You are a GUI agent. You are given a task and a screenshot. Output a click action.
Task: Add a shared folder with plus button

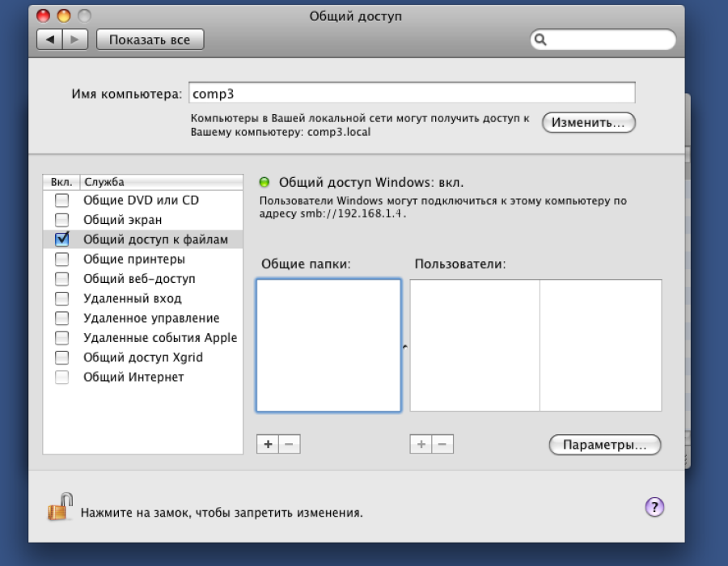click(x=268, y=444)
